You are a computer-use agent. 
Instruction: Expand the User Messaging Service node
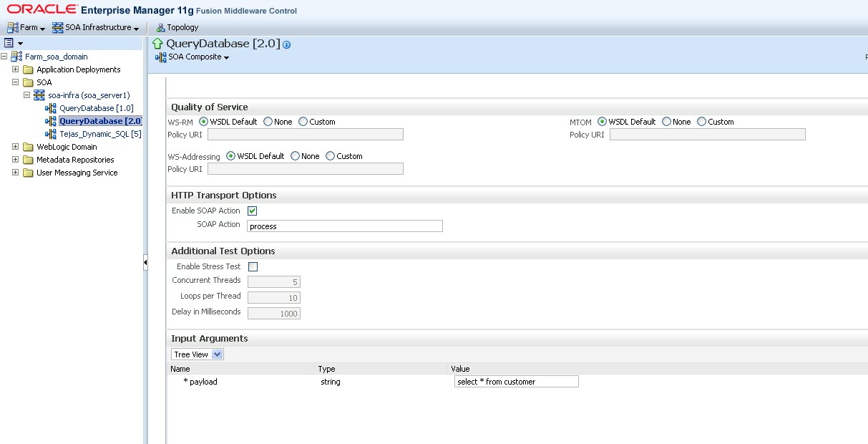(x=16, y=173)
